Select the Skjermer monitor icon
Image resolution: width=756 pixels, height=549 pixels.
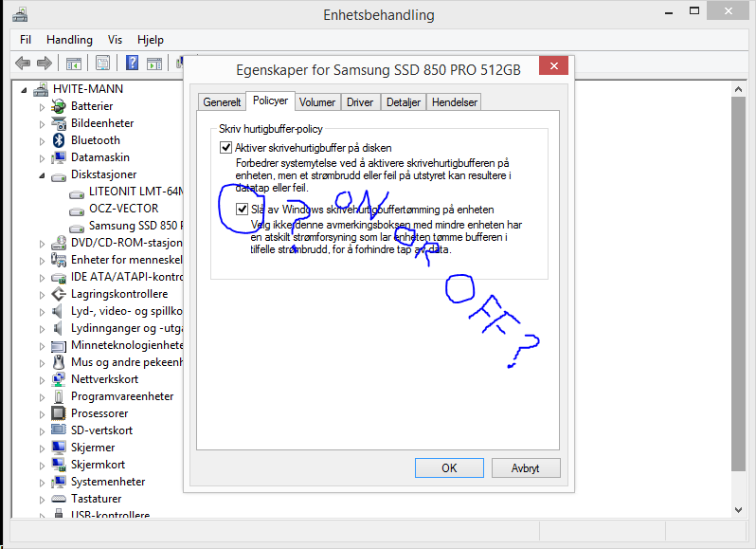pos(59,448)
